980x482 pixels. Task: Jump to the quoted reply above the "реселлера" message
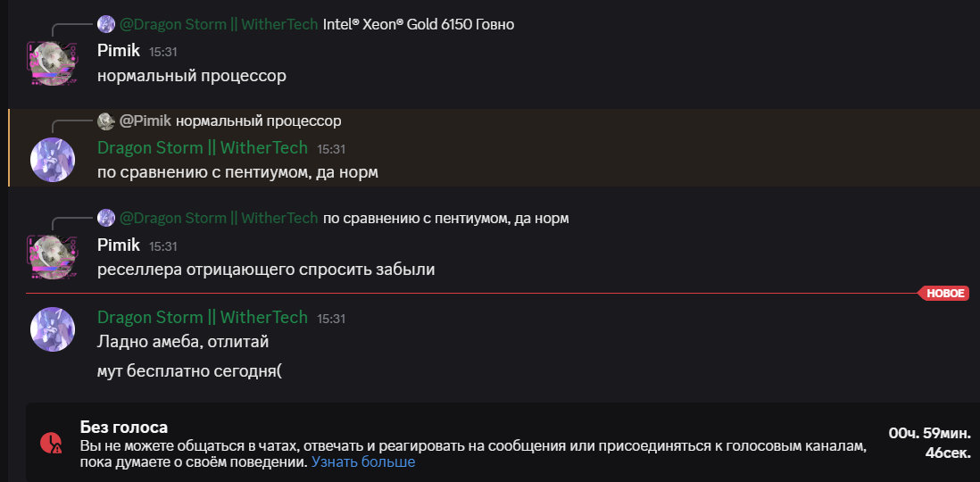pyautogui.click(x=445, y=218)
